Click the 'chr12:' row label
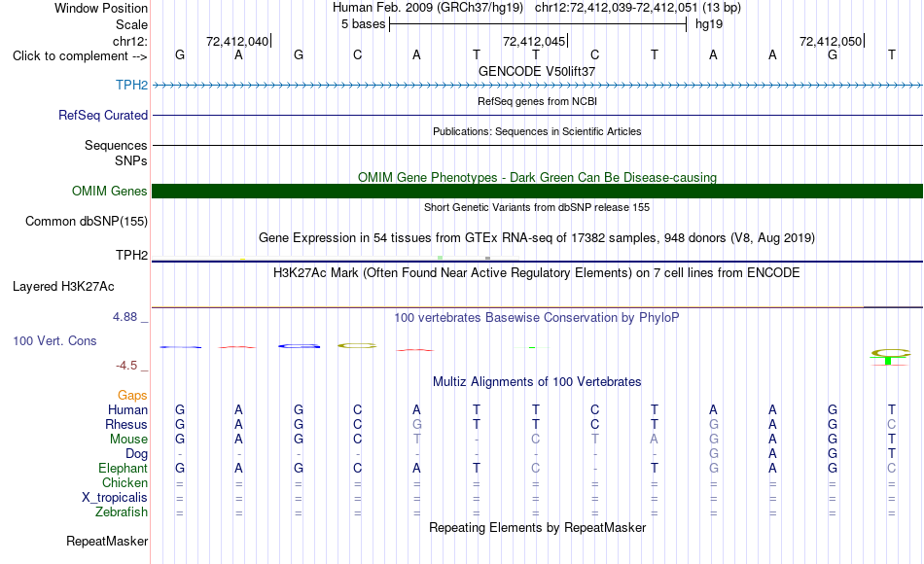Viewport: 924px width, 564px height. (x=129, y=41)
